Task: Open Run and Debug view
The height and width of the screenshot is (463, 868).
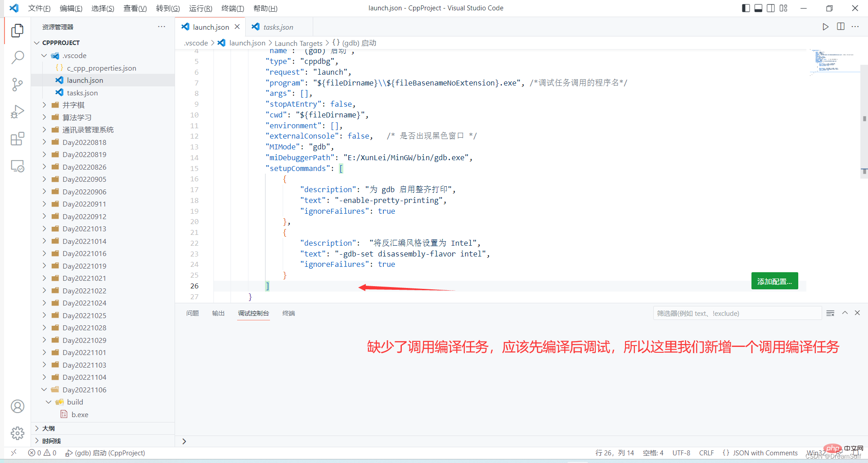Action: coord(17,112)
